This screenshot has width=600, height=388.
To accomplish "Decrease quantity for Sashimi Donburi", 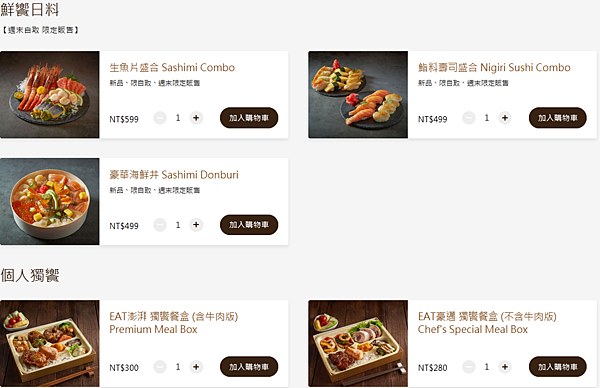I will click(x=160, y=225).
